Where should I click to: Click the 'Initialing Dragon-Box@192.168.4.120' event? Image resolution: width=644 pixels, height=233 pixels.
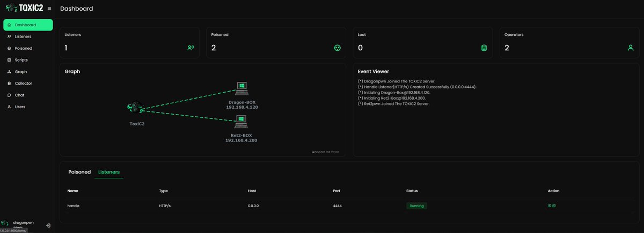(394, 92)
